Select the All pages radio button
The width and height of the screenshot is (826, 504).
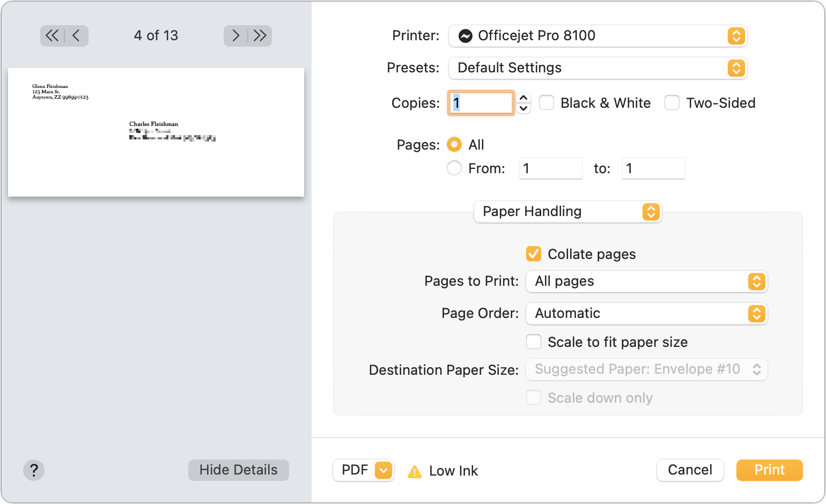(x=454, y=144)
